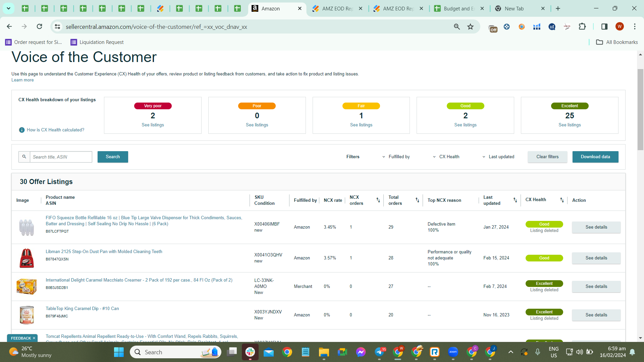644x362 pixels.
Task: Switch to the New Tab tab
Action: click(x=520, y=8)
